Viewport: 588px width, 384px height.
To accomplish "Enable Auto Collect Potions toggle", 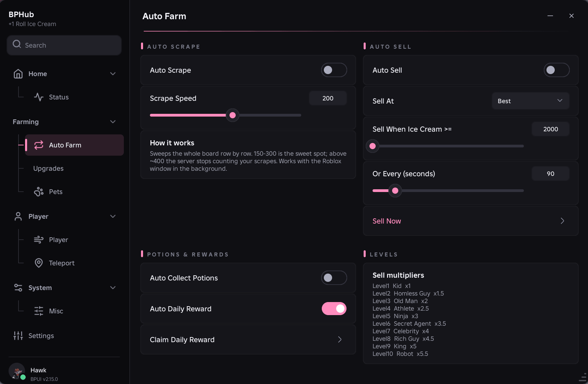I will tap(334, 278).
